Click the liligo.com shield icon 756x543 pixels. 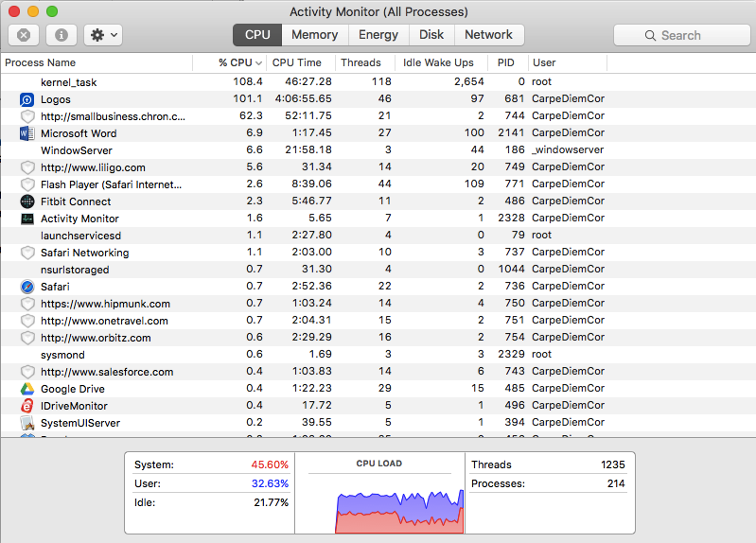pyautogui.click(x=27, y=167)
